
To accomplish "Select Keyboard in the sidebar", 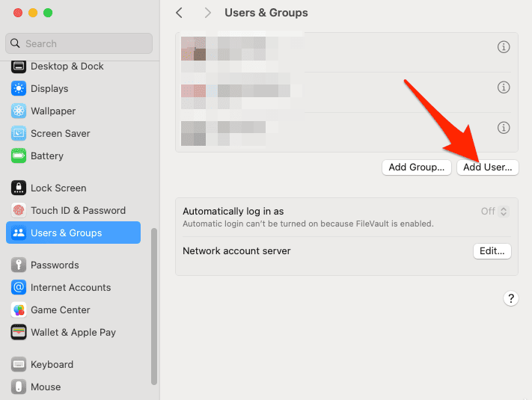I will pyautogui.click(x=52, y=365).
